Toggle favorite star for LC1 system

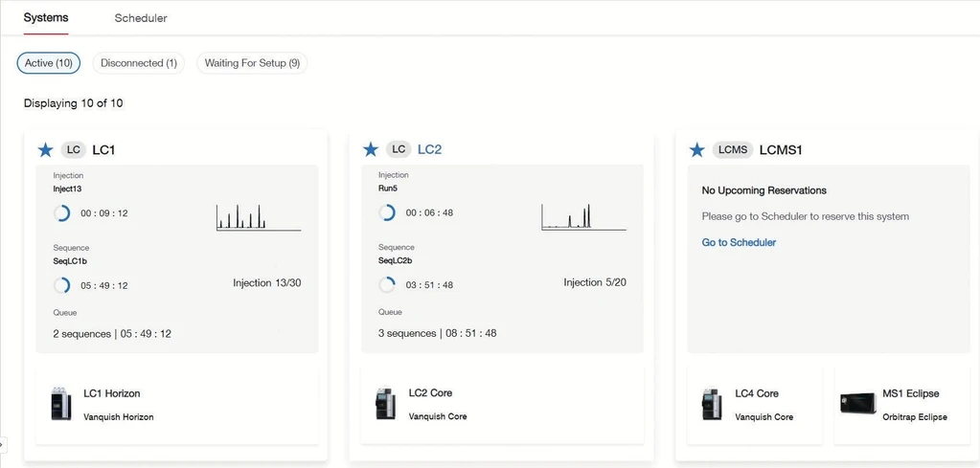45,149
